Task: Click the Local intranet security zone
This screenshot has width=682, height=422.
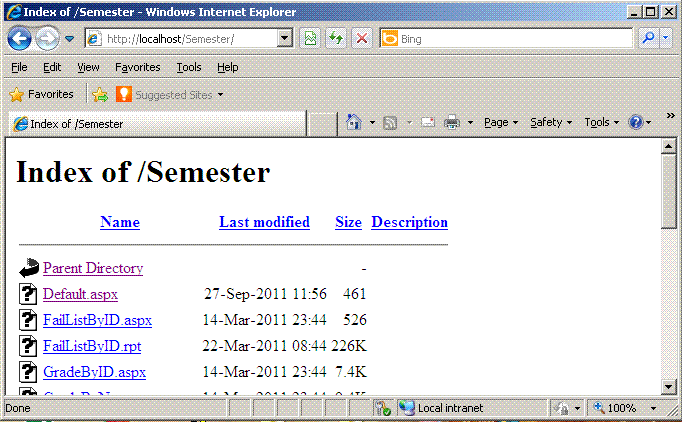Action: [471, 408]
